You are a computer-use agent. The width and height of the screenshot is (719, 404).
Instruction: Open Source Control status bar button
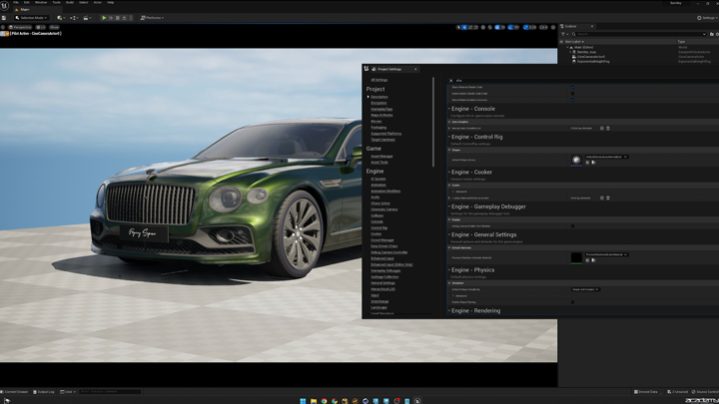[x=705, y=392]
